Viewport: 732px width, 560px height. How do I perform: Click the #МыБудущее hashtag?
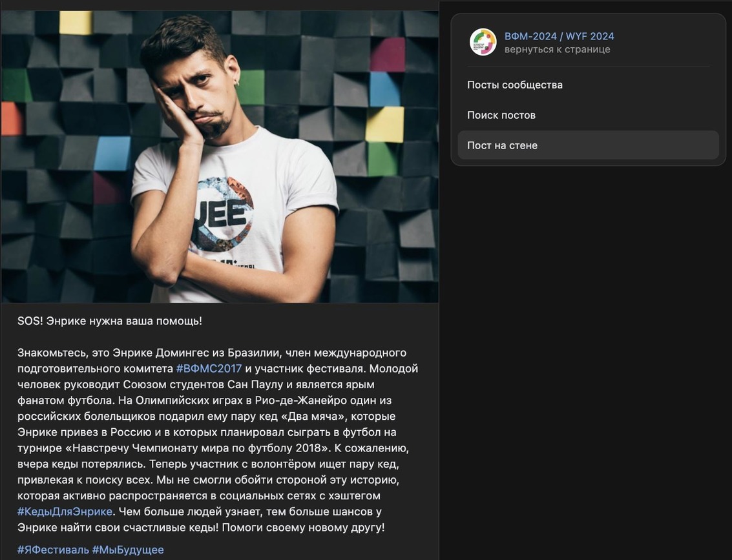pyautogui.click(x=128, y=550)
